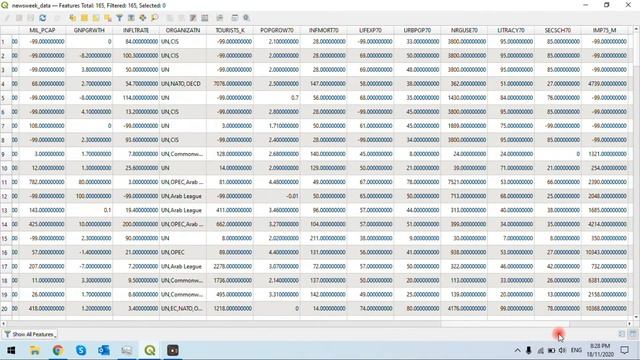Switch to table view
The image size is (640, 360).
(633, 334)
